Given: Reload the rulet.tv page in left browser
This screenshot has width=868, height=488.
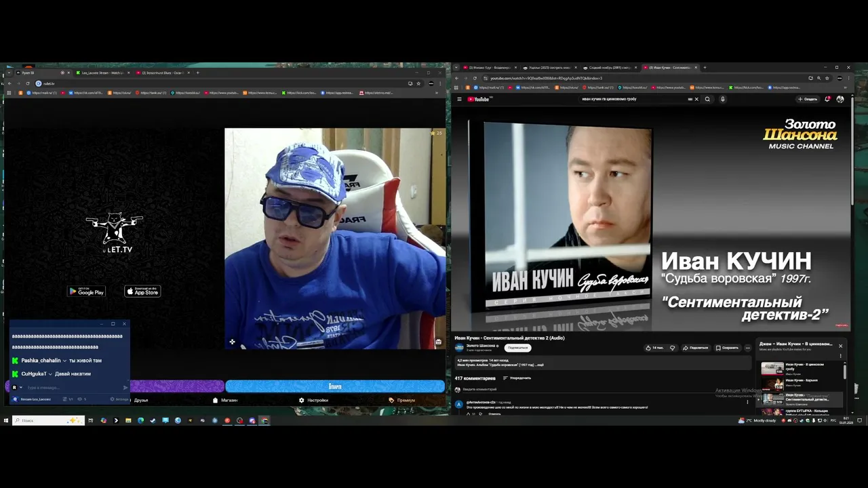Looking at the screenshot, I should 28,83.
